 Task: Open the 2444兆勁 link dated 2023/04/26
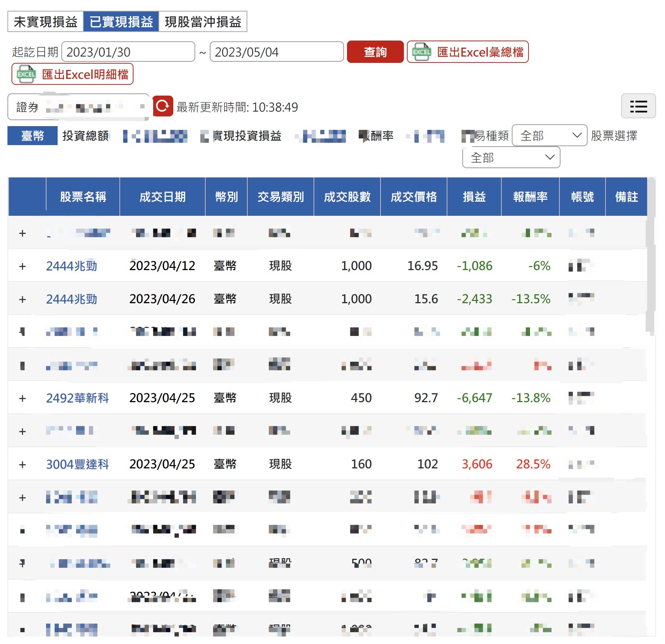71,299
